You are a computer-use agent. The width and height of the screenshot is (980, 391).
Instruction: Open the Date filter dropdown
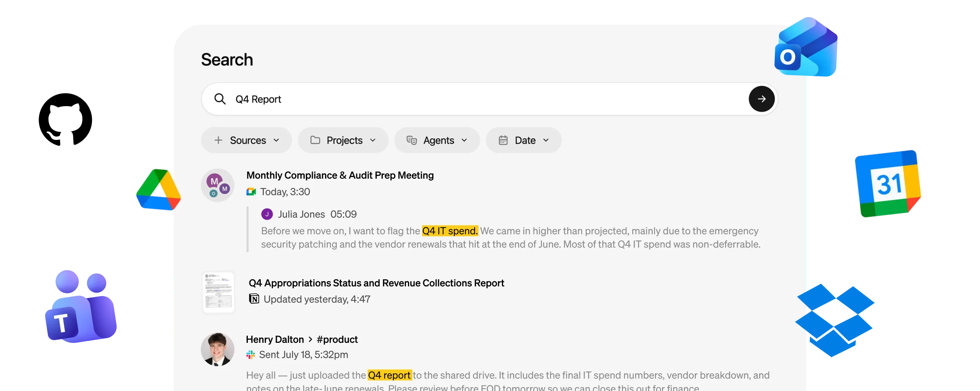point(524,140)
